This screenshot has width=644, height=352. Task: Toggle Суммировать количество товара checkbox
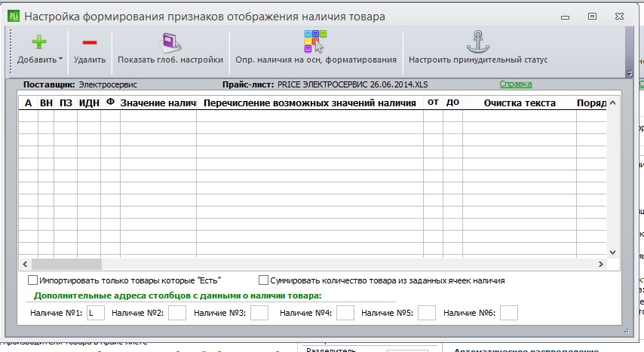[x=263, y=280]
